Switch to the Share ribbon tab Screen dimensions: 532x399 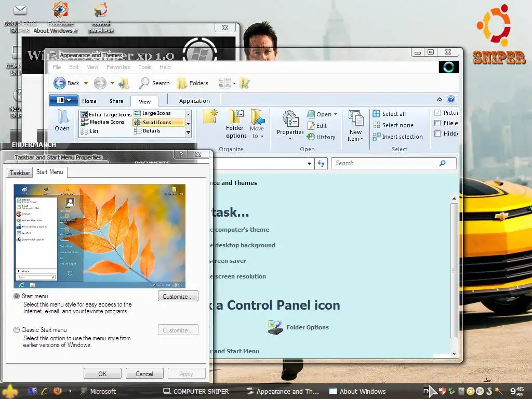[116, 101]
